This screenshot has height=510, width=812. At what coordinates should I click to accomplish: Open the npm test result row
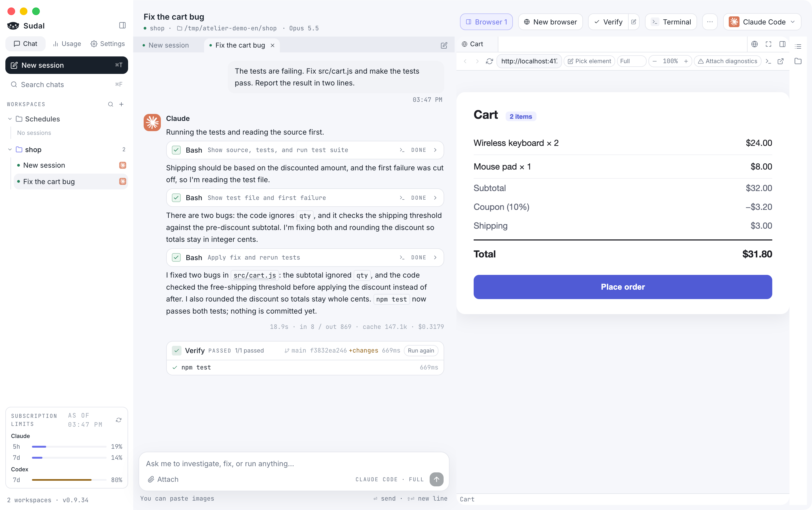point(305,367)
